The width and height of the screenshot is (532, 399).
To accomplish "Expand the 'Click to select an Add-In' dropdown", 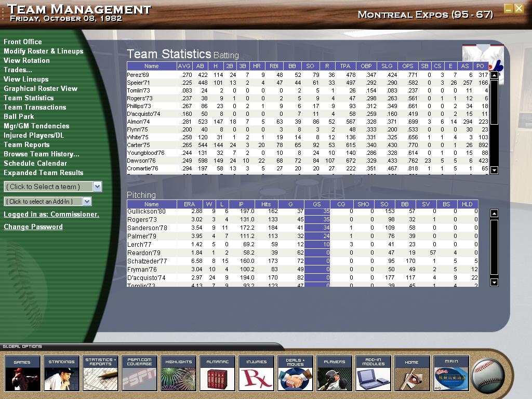I will (x=87, y=202).
